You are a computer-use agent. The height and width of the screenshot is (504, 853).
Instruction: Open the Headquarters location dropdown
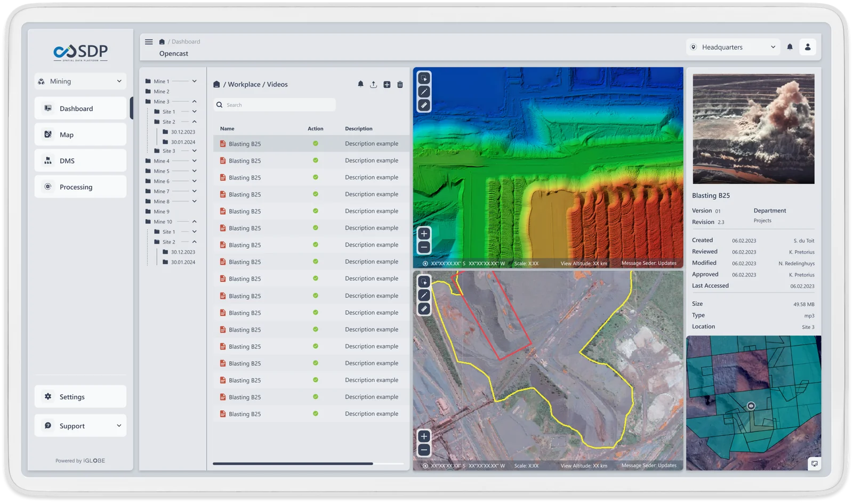pyautogui.click(x=733, y=47)
